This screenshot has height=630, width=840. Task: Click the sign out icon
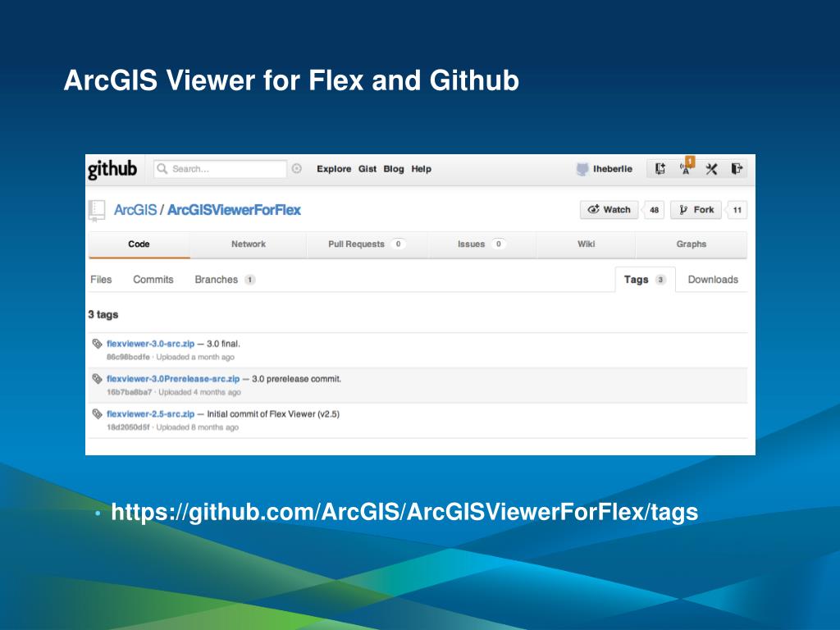[737, 169]
